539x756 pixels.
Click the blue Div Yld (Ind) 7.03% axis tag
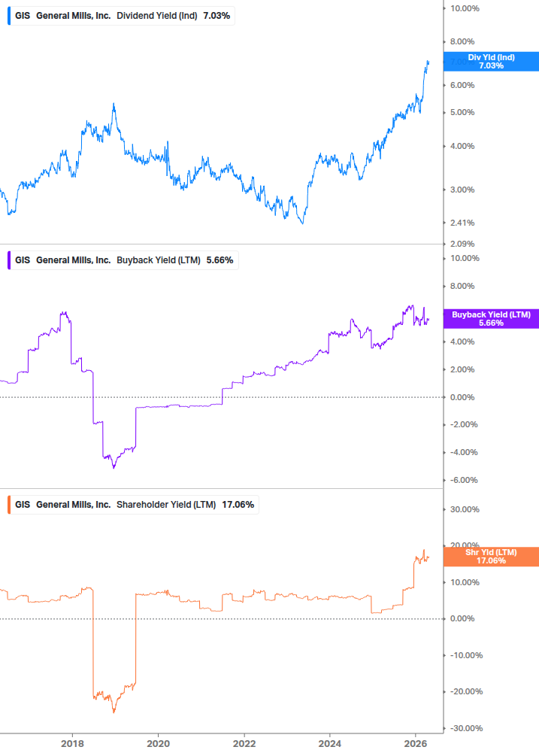(x=491, y=62)
